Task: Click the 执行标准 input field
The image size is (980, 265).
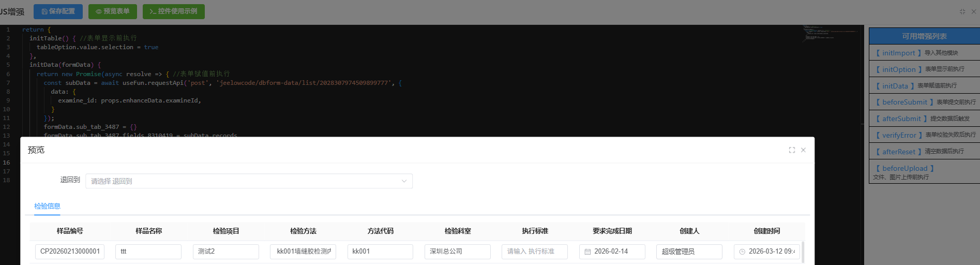Action: coord(534,252)
